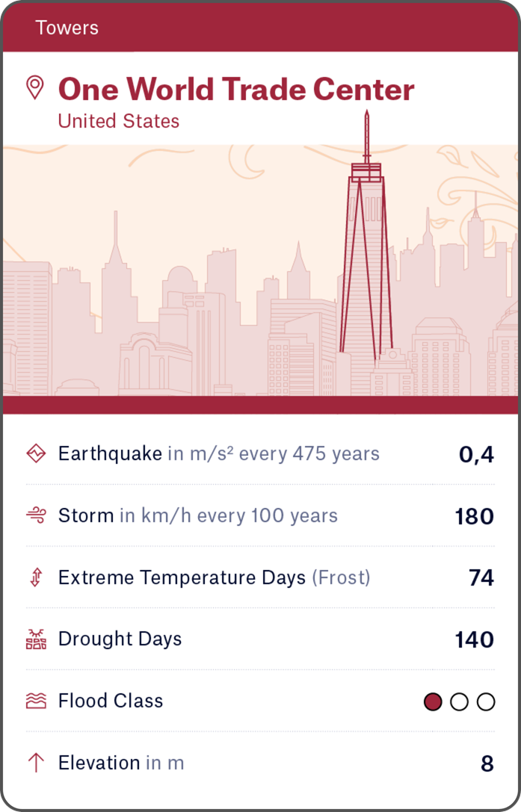Click the Extreme Temperature arrows icon
521x812 pixels.
tap(36, 577)
